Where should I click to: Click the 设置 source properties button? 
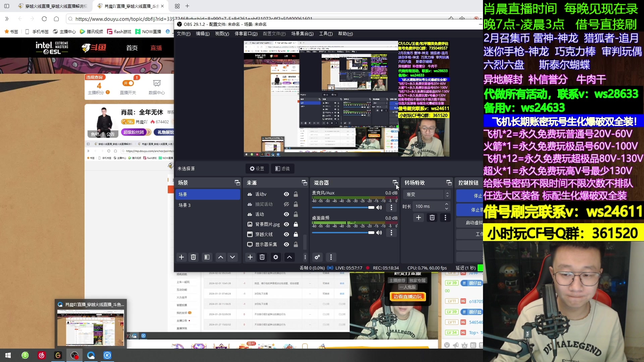(x=257, y=169)
